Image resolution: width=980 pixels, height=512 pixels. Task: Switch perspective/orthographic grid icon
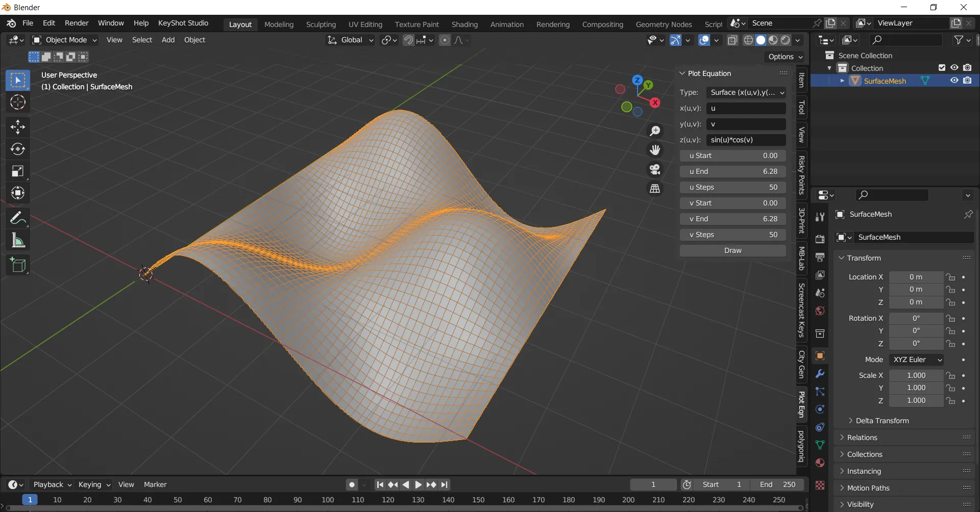coord(655,189)
